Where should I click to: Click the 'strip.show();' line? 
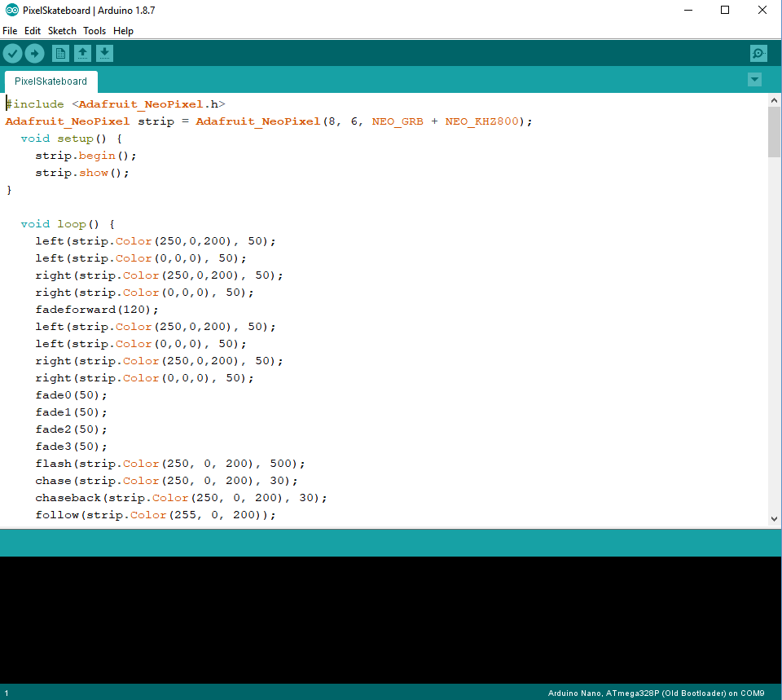(82, 173)
